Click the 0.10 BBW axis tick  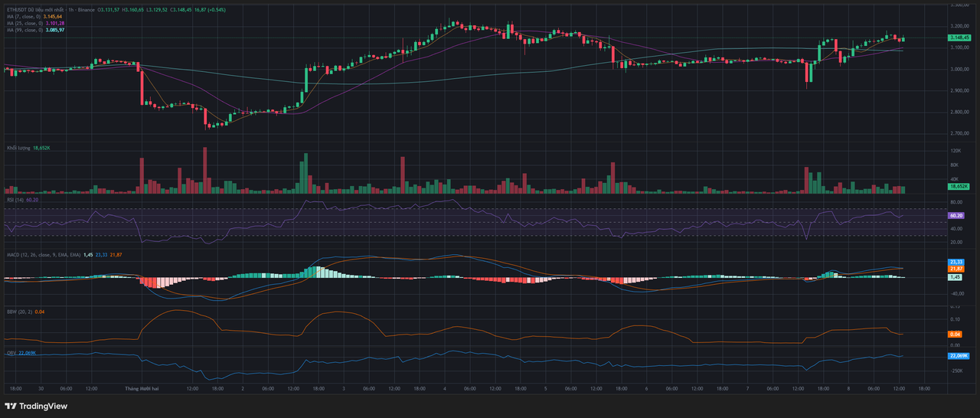click(x=955, y=319)
